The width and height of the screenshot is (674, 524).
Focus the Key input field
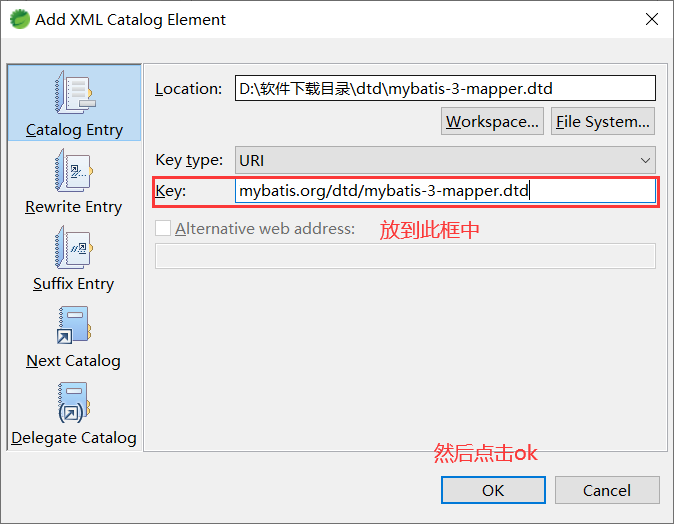(445, 190)
